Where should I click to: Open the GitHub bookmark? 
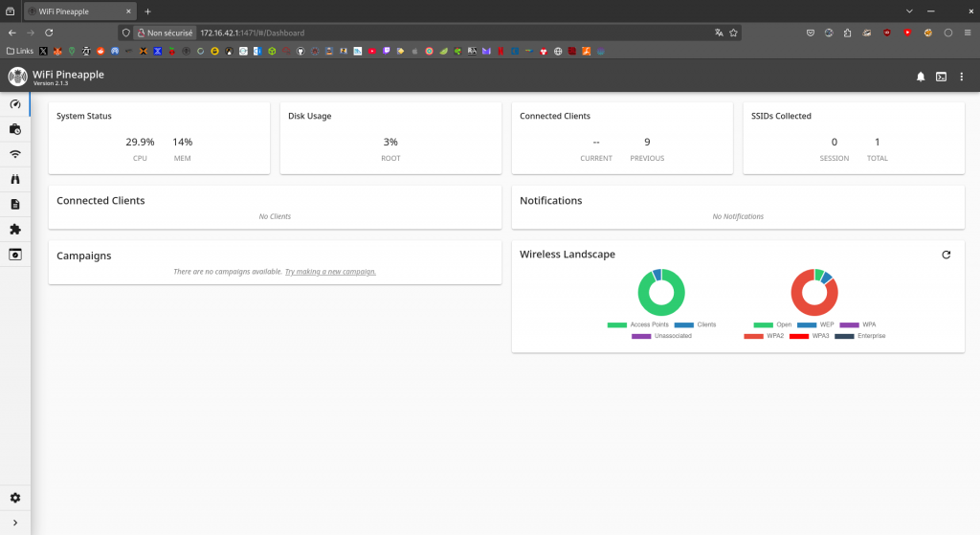coord(300,52)
